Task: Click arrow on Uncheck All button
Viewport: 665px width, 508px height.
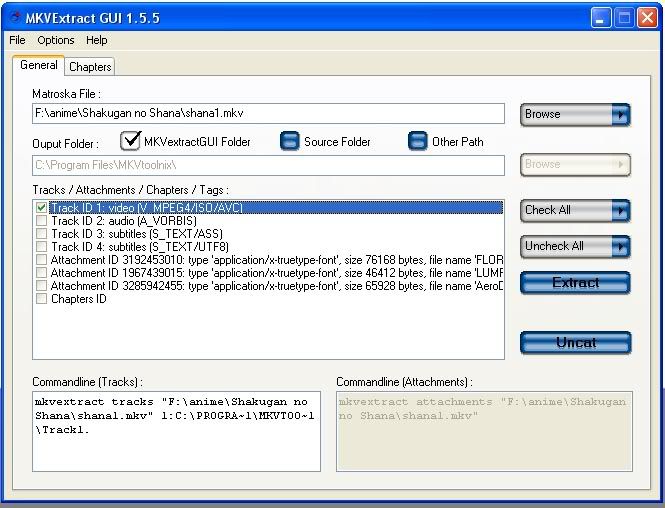Action: click(x=620, y=246)
